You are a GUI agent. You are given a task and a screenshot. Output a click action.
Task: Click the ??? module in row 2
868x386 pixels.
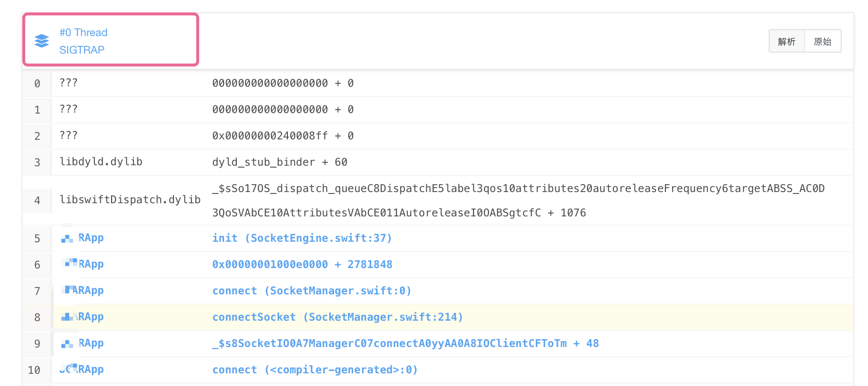coord(68,135)
